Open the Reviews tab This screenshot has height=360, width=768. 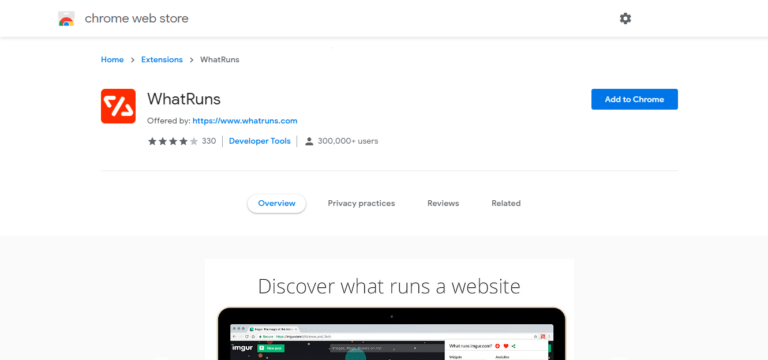click(x=443, y=203)
